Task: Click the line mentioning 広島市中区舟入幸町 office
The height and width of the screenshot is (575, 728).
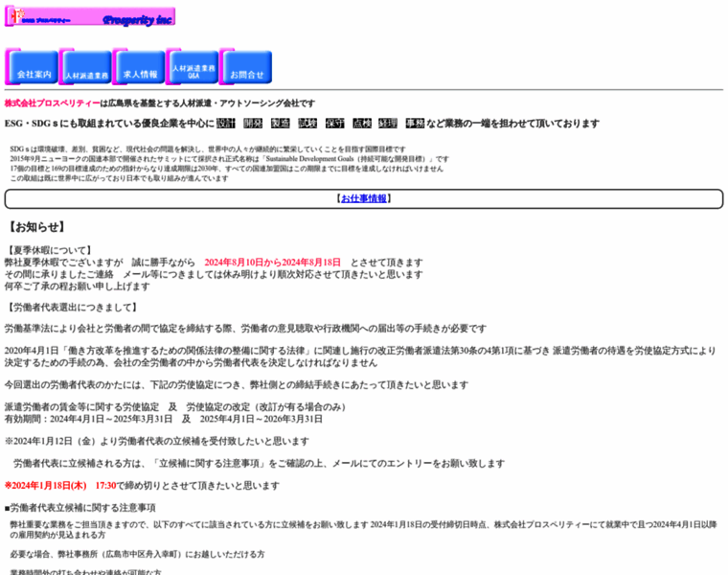Action: point(137,554)
